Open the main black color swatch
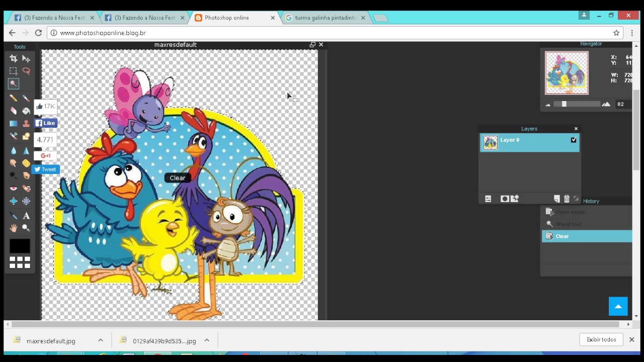The image size is (644, 362). pyautogui.click(x=20, y=246)
